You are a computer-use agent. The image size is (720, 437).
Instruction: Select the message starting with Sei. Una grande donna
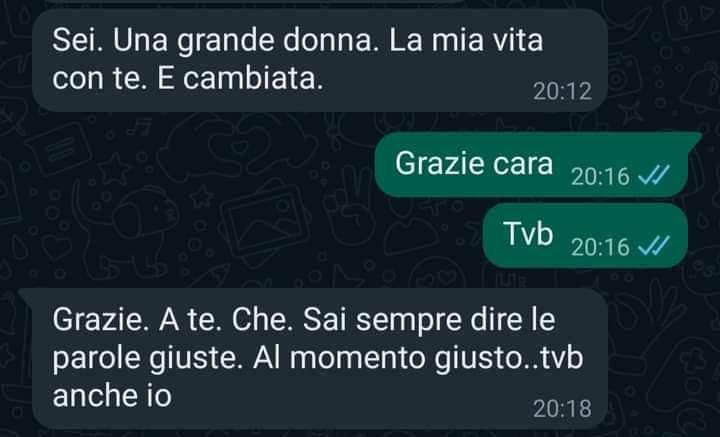tap(320, 60)
